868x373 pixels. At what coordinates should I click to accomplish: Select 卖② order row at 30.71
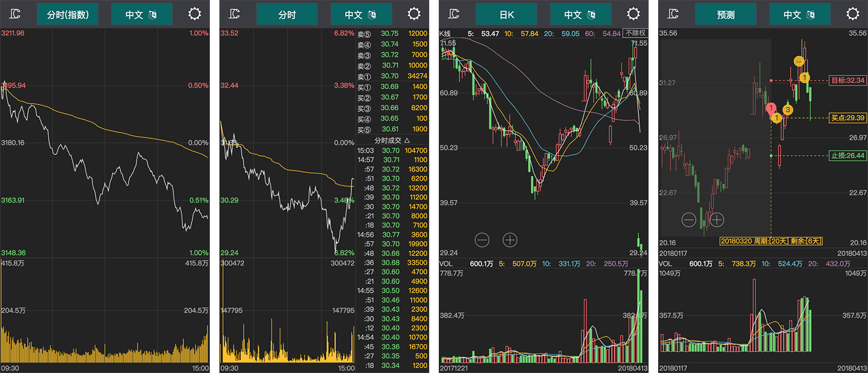coord(392,65)
